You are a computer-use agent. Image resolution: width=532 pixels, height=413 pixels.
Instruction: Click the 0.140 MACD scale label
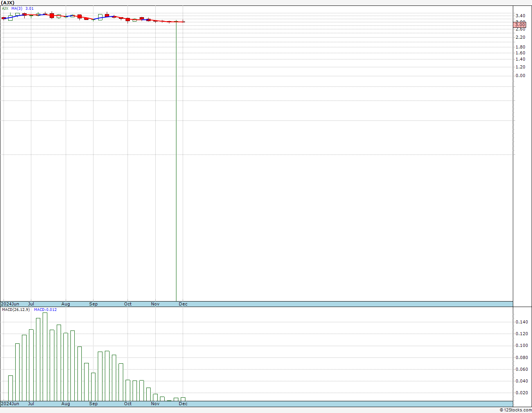click(x=521, y=322)
